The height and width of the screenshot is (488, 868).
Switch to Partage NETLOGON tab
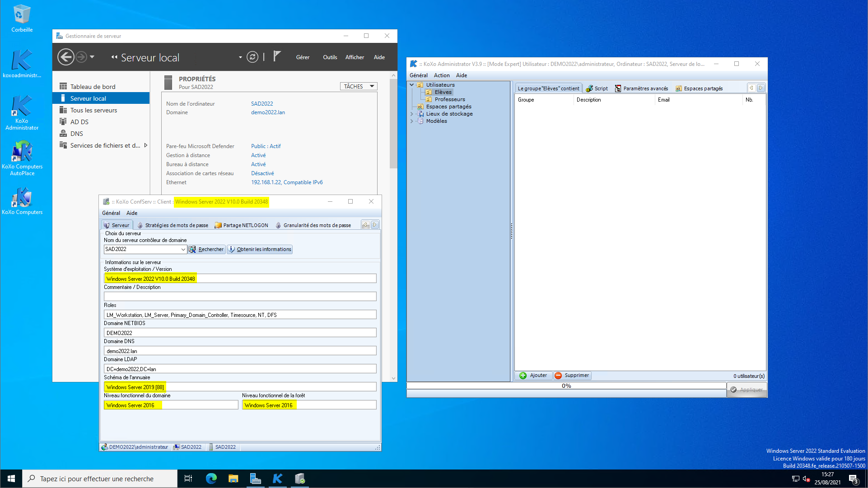click(241, 225)
